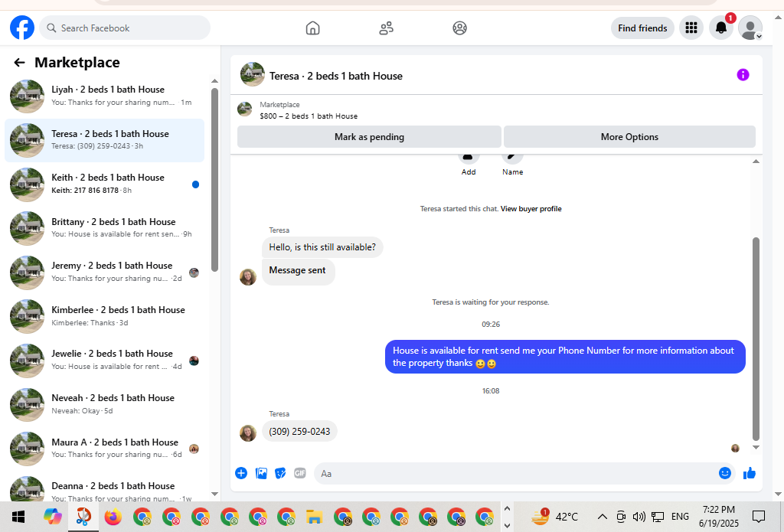Open Liyah 2 beds 1 bath conversation
Viewport: 784px width, 532px height.
pyautogui.click(x=105, y=96)
